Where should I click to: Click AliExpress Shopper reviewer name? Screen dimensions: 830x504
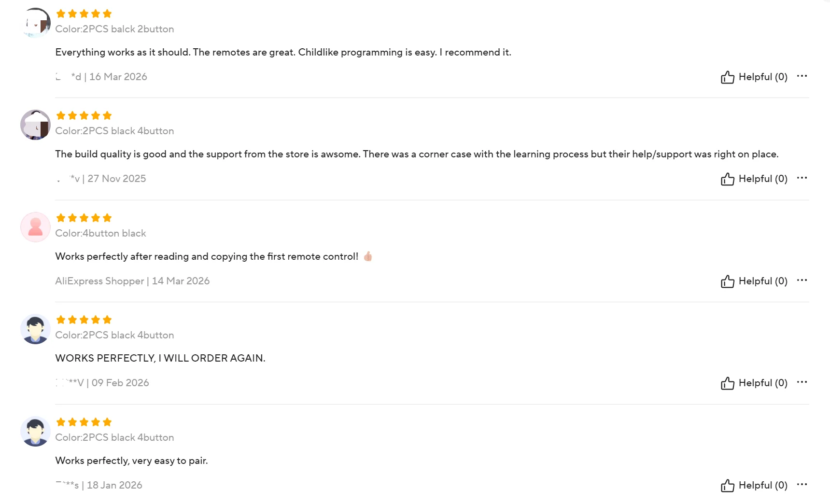99,281
